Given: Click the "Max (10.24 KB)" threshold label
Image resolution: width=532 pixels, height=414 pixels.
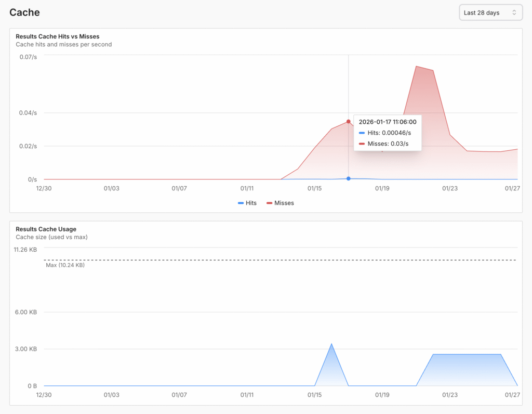Looking at the screenshot, I should pyautogui.click(x=65, y=265).
